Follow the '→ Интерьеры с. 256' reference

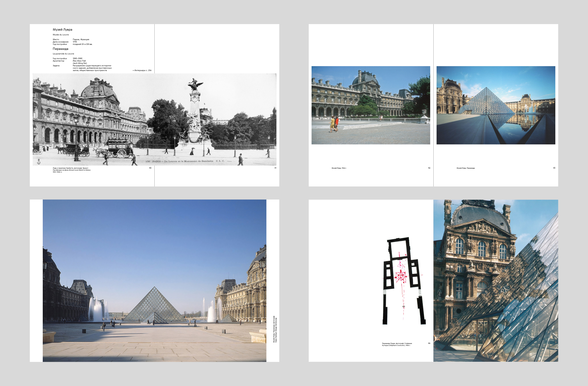coord(142,70)
